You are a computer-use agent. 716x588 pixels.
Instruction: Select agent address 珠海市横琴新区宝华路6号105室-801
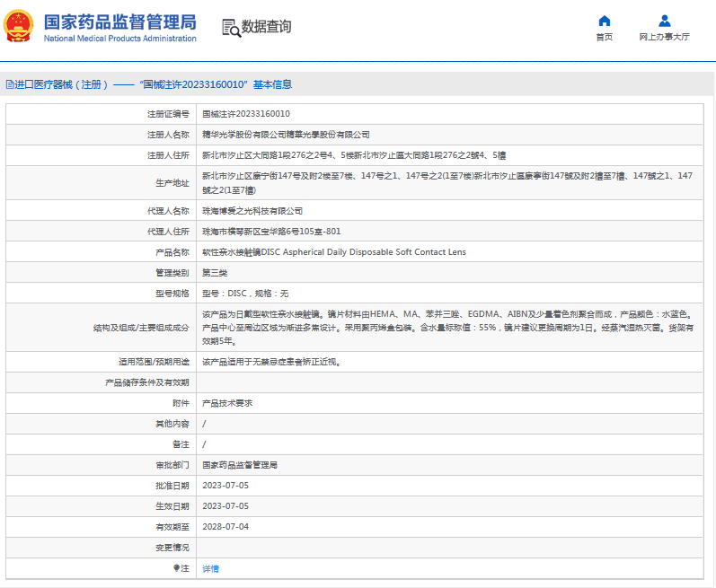tap(271, 232)
